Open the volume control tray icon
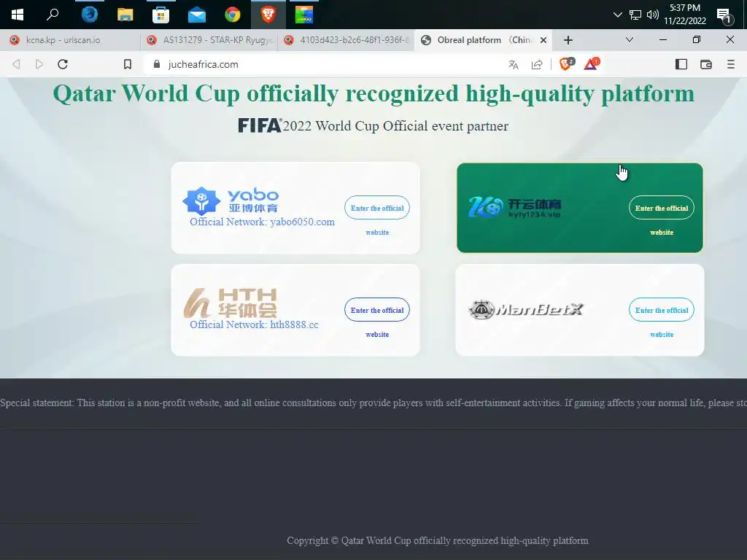This screenshot has height=560, width=747. point(653,15)
